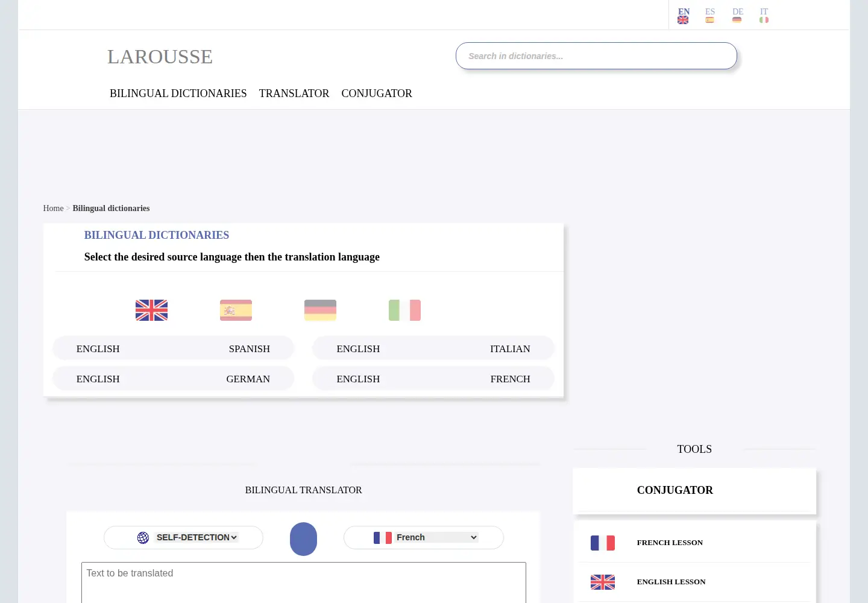Go to the Larousse home logo
The image size is (868, 603).
click(x=160, y=57)
